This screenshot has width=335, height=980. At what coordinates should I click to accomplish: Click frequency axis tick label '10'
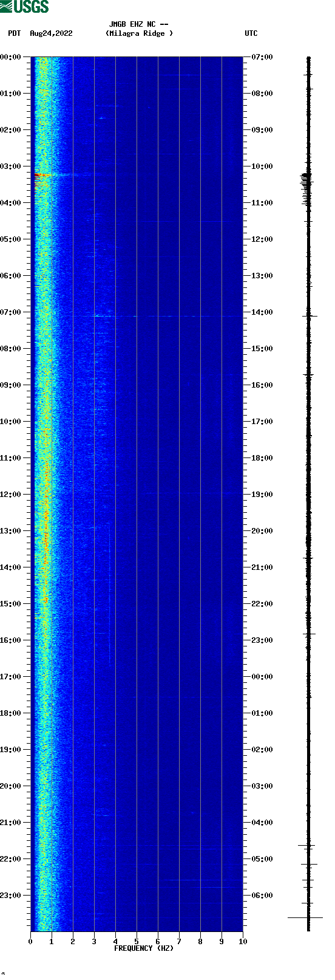(243, 942)
